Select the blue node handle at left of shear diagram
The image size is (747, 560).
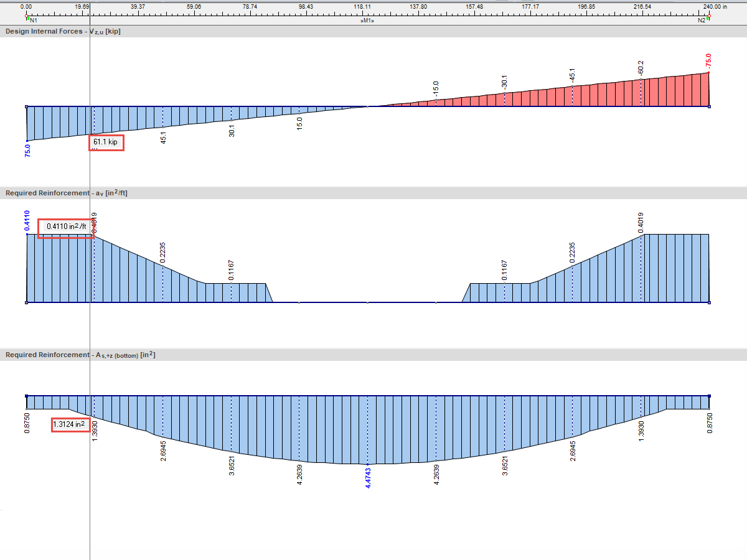26,106
